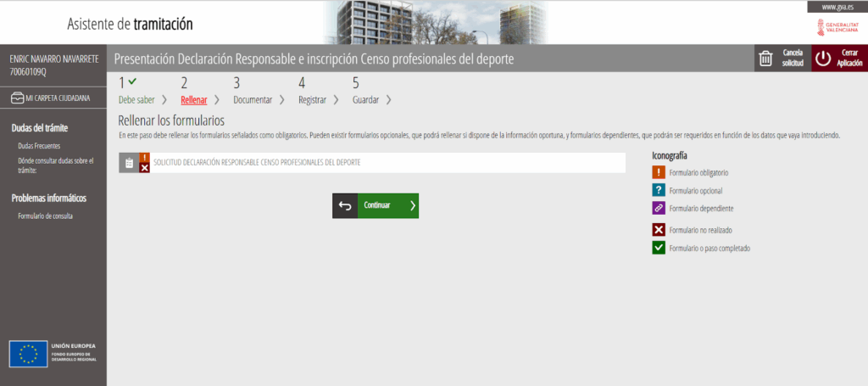868x386 pixels.
Task: Select step 2 Rellenar
Action: tap(194, 99)
